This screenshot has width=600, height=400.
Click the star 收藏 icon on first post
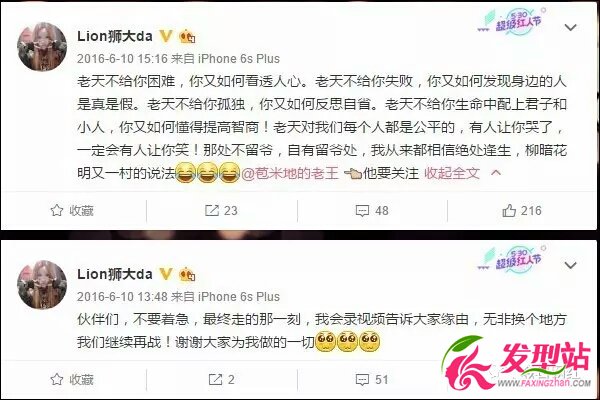click(x=57, y=211)
